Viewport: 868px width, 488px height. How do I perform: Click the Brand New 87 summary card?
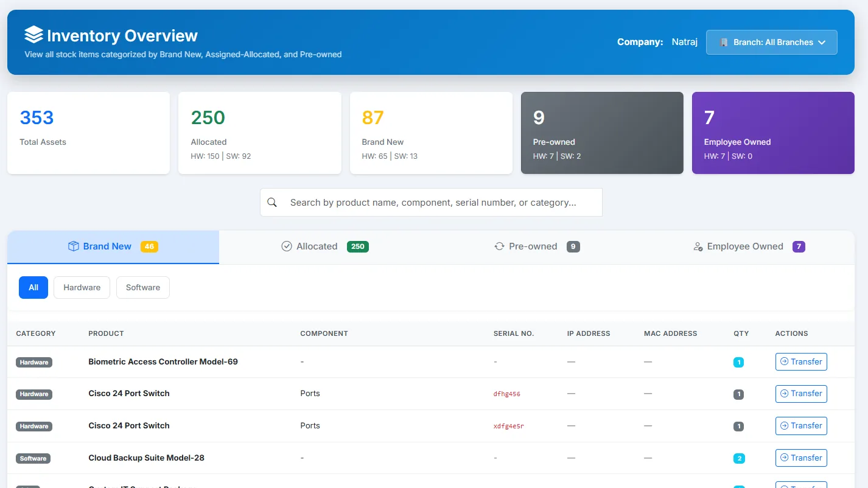click(431, 133)
